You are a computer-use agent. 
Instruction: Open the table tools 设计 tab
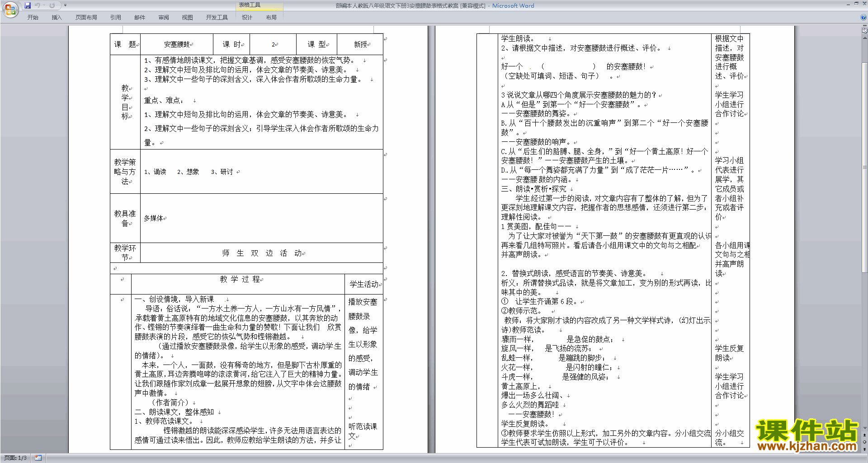coord(247,17)
